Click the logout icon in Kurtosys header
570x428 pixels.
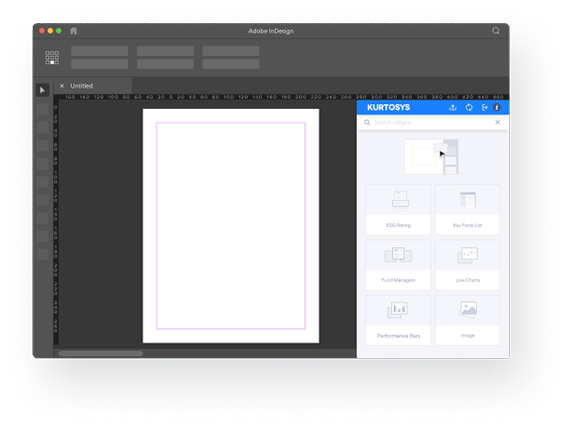484,108
